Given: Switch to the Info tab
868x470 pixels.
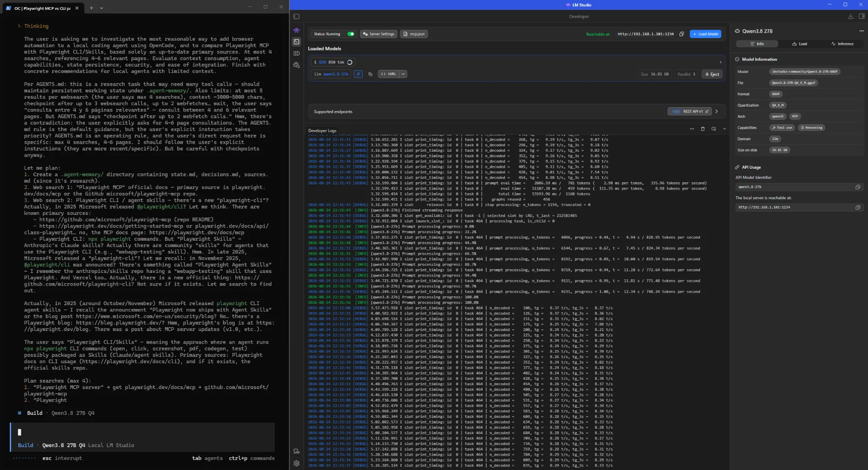Looking at the screenshot, I should click(x=757, y=44).
